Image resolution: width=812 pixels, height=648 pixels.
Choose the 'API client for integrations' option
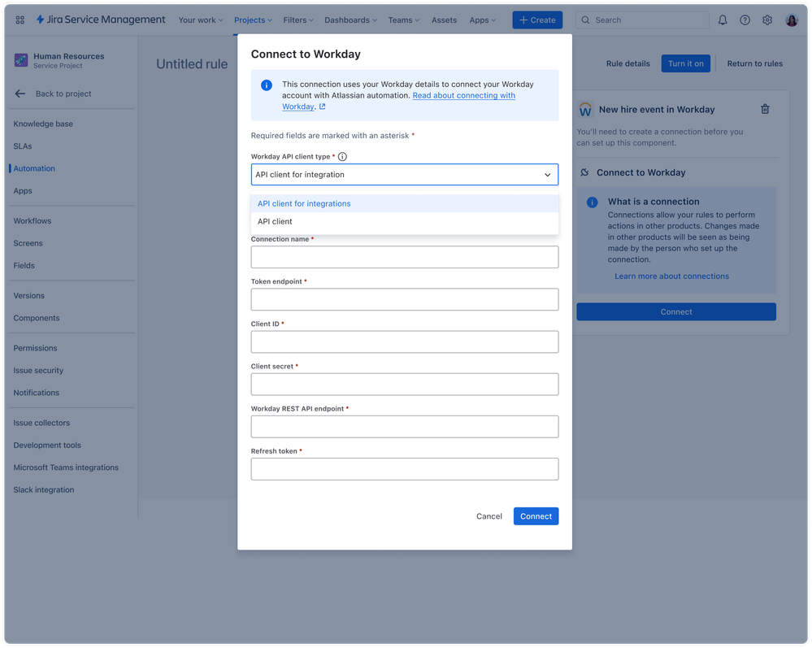405,203
